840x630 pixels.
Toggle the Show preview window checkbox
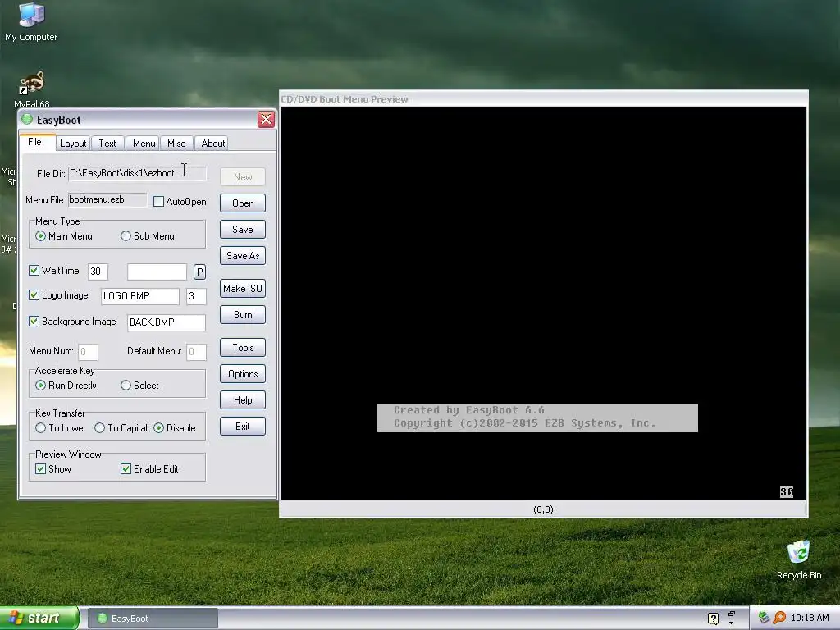point(41,468)
